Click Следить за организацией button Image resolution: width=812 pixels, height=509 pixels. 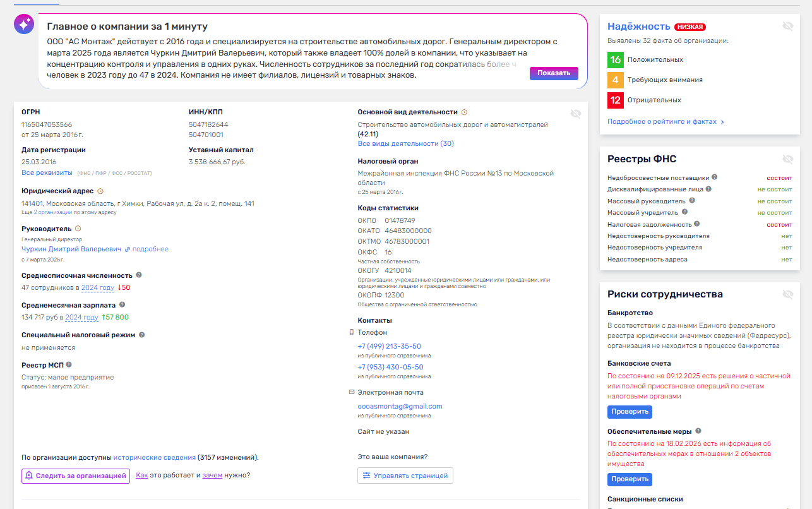[76, 476]
